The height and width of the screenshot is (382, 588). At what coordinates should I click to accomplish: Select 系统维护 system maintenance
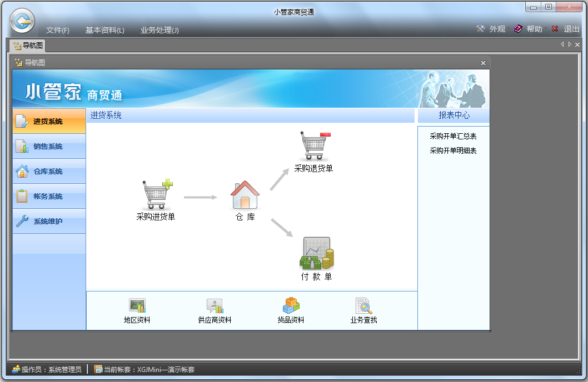point(49,221)
